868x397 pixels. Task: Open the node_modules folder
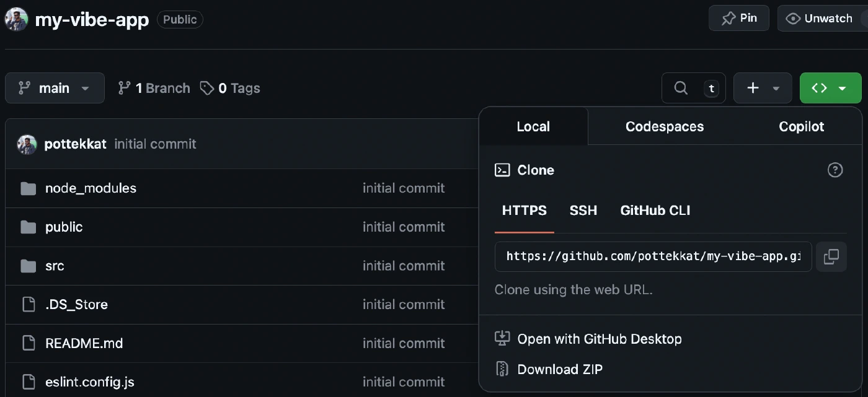[91, 188]
